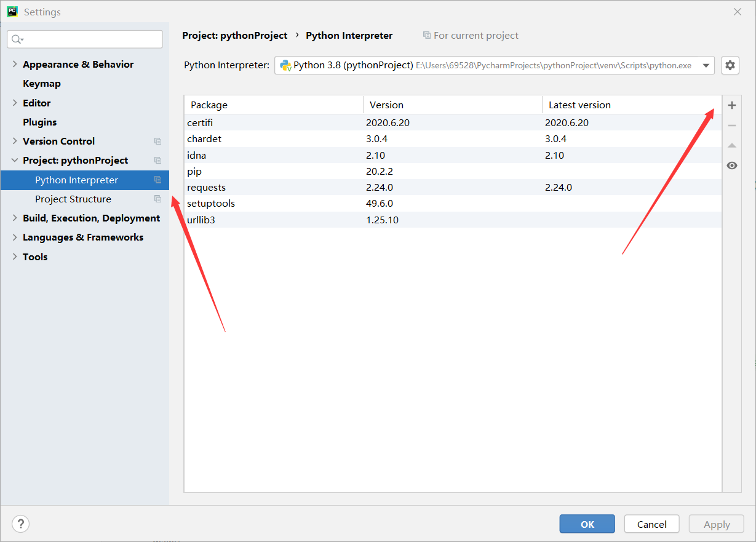
Task: Click the Cancel button
Action: tap(651, 524)
